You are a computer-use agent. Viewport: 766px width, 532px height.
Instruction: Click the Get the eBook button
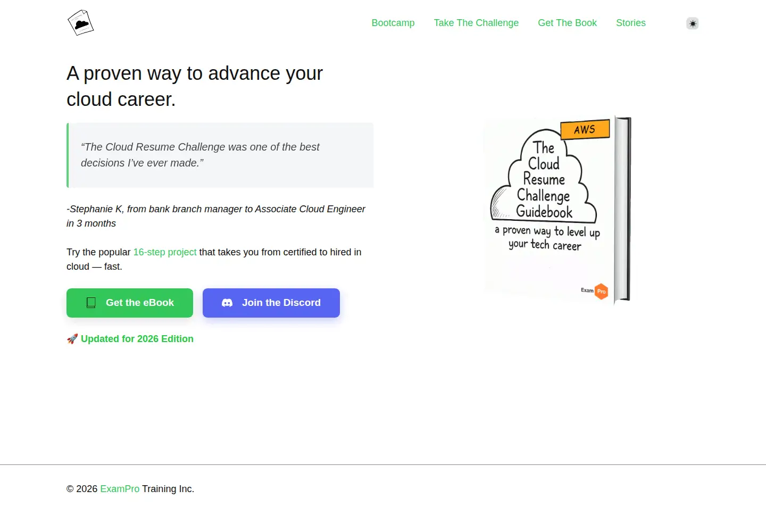pos(130,303)
